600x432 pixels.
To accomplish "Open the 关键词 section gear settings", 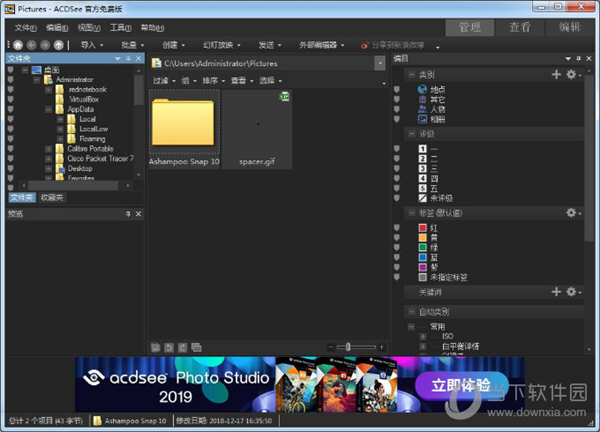I will pyautogui.click(x=573, y=292).
